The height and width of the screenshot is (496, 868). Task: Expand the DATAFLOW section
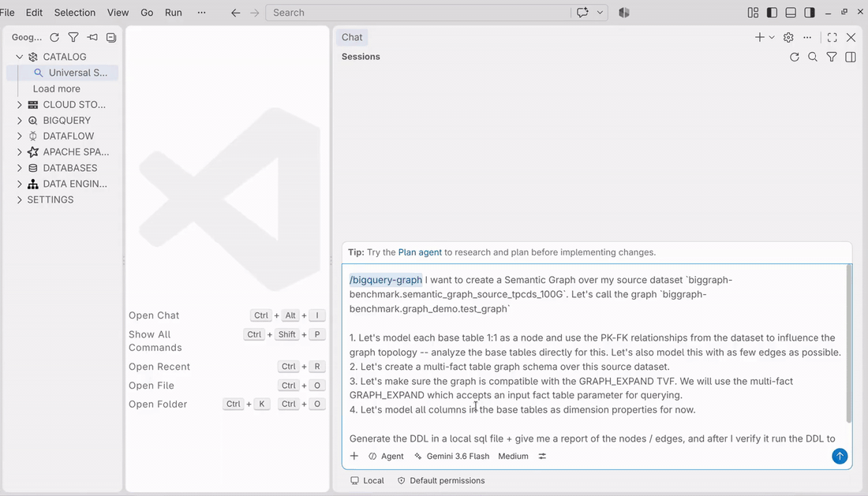tap(20, 136)
